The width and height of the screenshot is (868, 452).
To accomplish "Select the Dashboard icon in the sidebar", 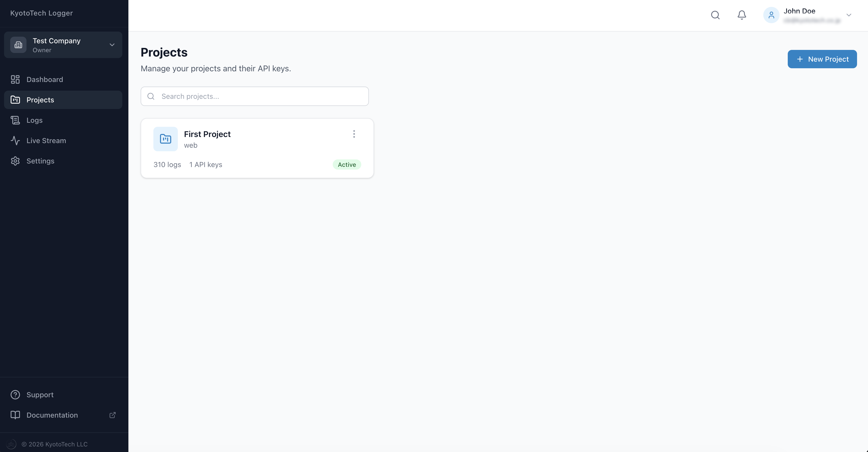I will (x=16, y=79).
